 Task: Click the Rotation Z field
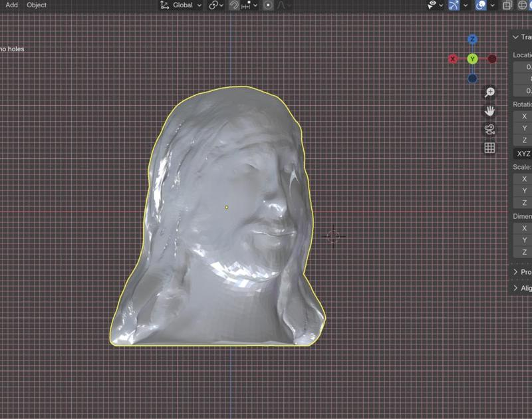(523, 140)
